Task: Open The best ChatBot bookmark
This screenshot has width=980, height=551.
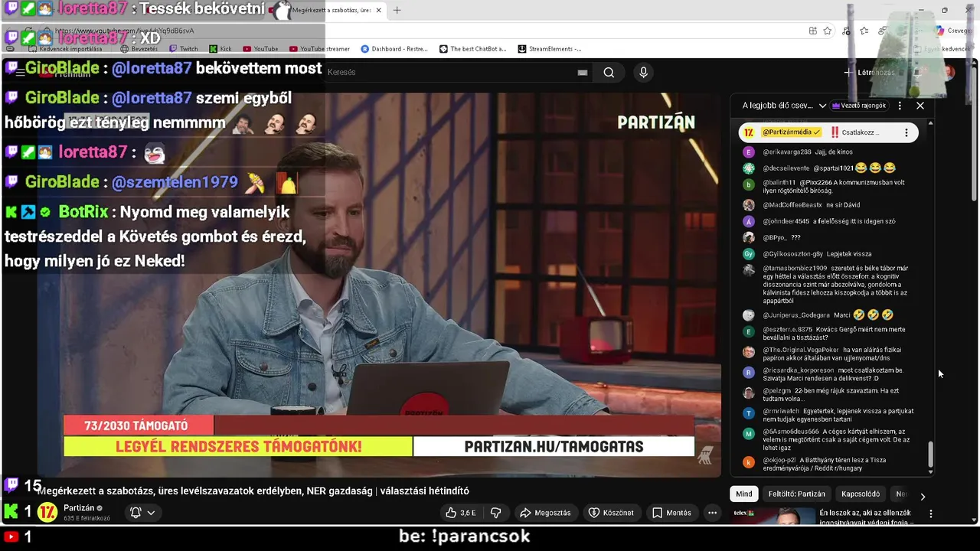Action: point(473,49)
